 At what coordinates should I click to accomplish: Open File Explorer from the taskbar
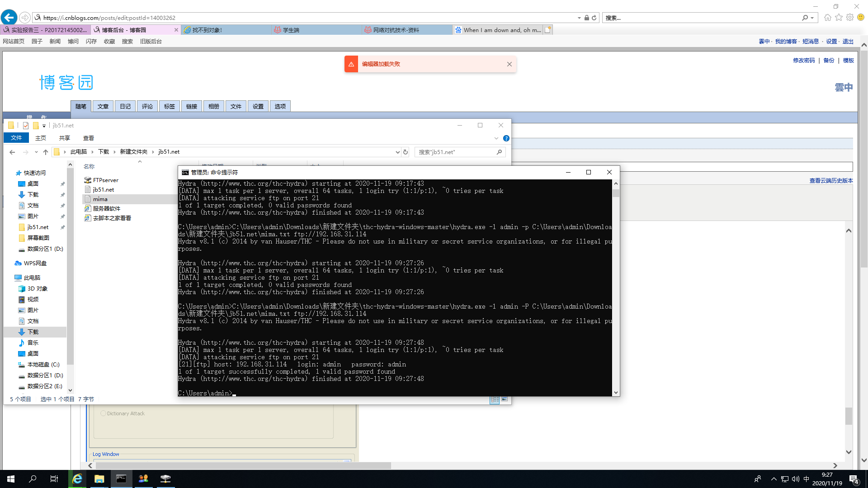pyautogui.click(x=99, y=479)
